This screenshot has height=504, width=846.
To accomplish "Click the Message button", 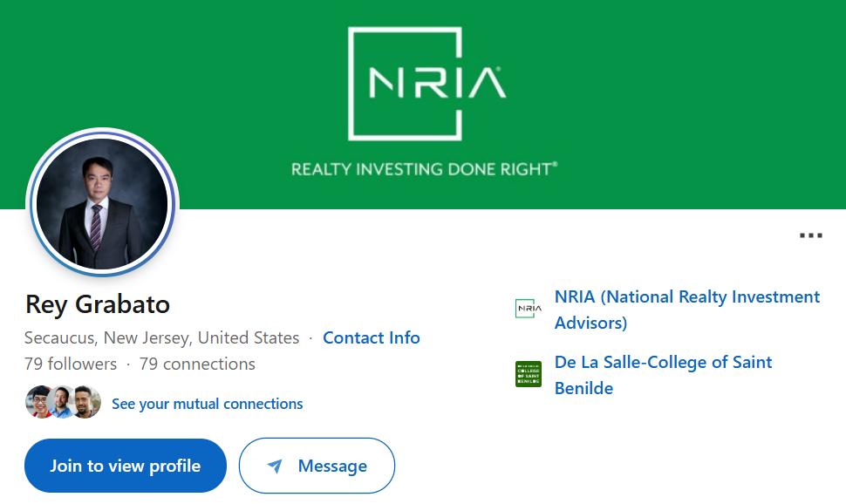I will tap(317, 466).
